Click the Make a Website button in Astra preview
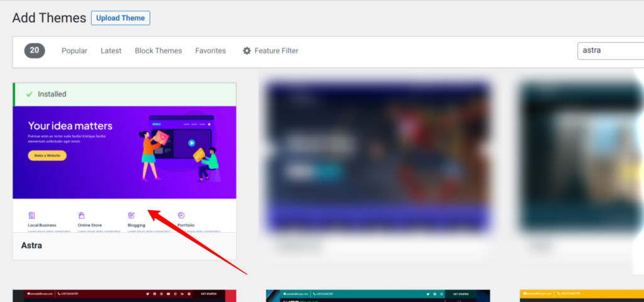This screenshot has height=302, width=644. pyautogui.click(x=47, y=156)
